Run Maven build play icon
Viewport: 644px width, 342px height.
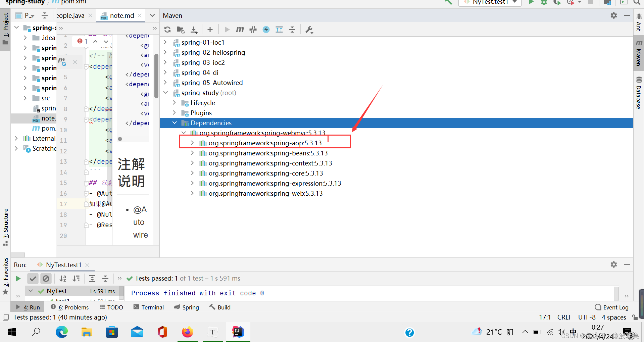227,30
